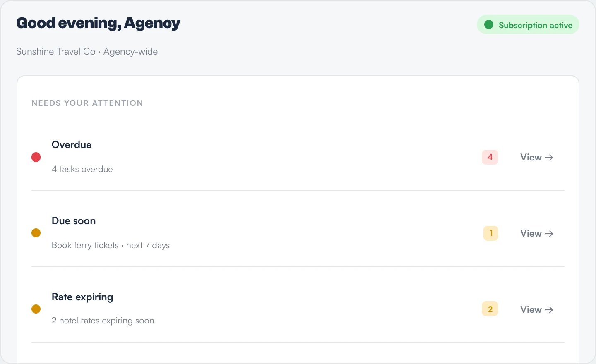The height and width of the screenshot is (364, 596).
Task: View tasks due soon
Action: pyautogui.click(x=537, y=233)
